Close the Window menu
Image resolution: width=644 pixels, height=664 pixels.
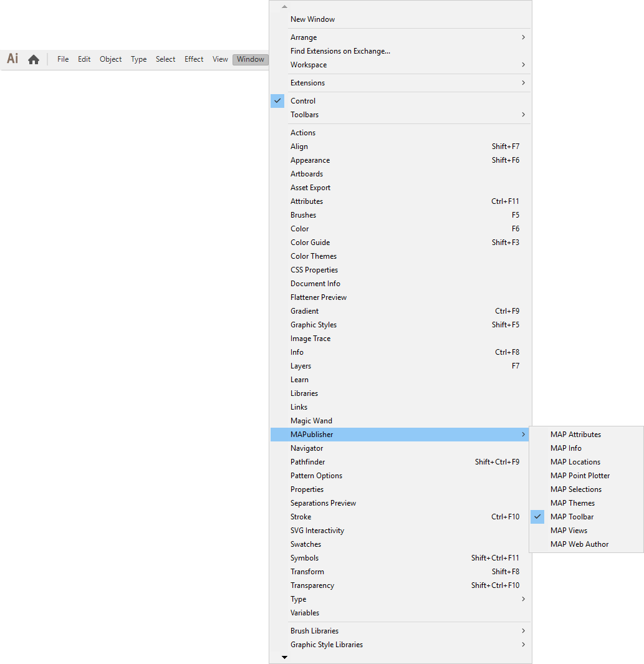pos(251,59)
